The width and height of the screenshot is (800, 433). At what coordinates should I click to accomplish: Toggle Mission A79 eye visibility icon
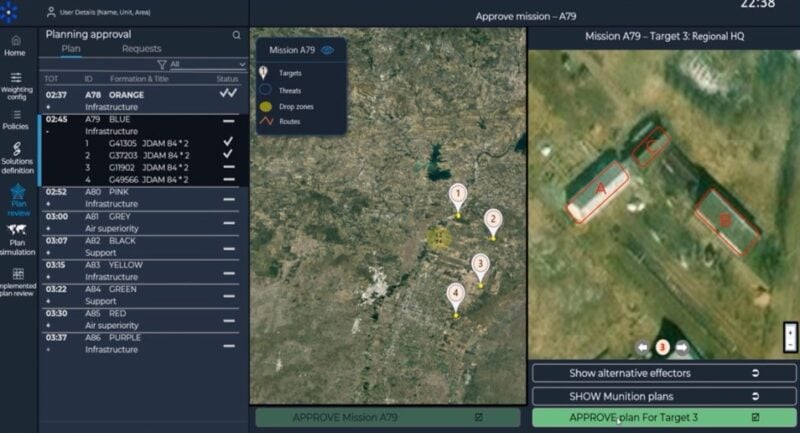click(x=327, y=49)
